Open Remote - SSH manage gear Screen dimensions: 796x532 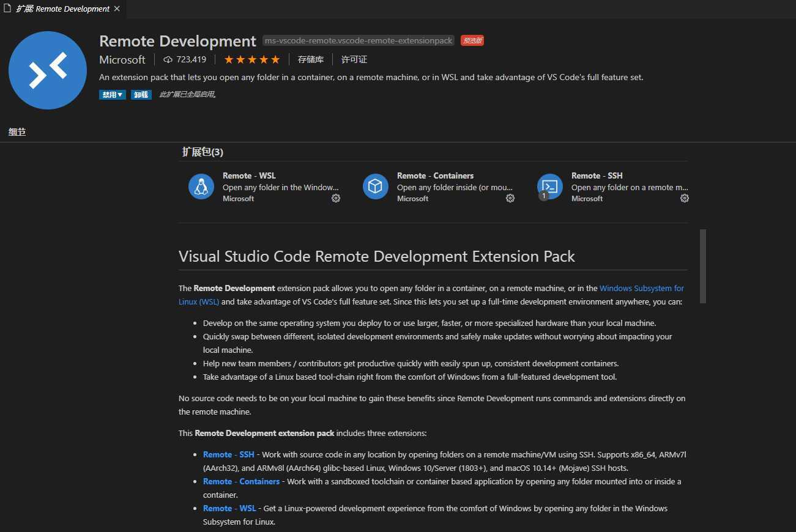point(685,198)
